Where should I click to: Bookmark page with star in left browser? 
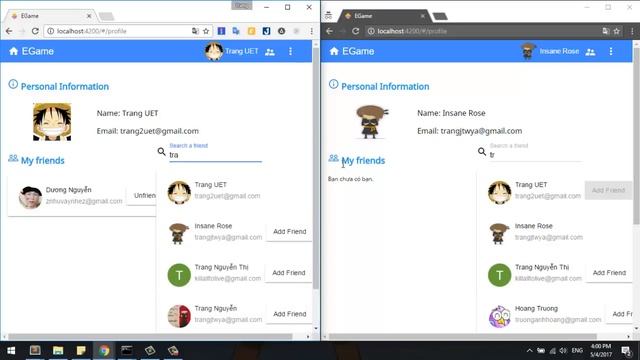206,31
